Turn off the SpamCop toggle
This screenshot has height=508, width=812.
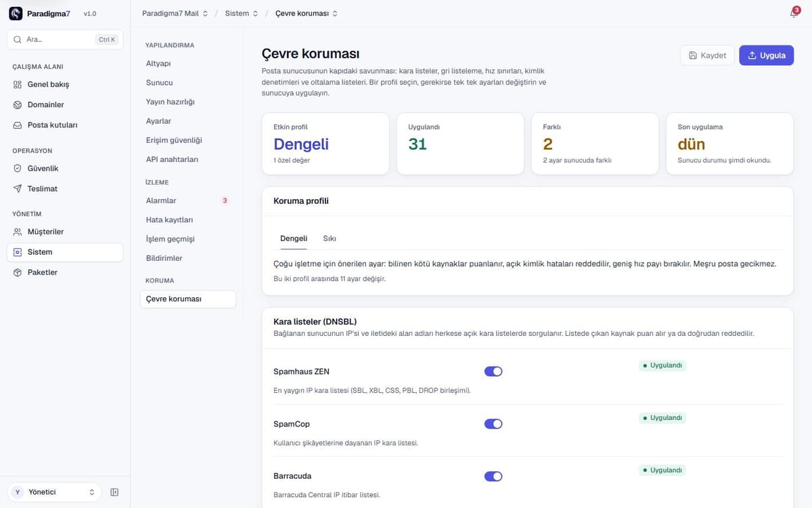[x=493, y=424]
